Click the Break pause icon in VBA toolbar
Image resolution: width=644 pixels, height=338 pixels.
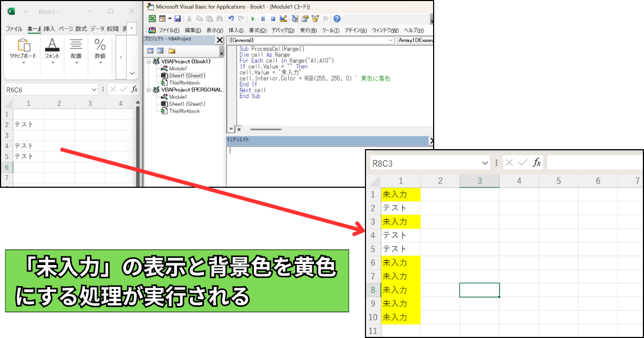coord(263,18)
